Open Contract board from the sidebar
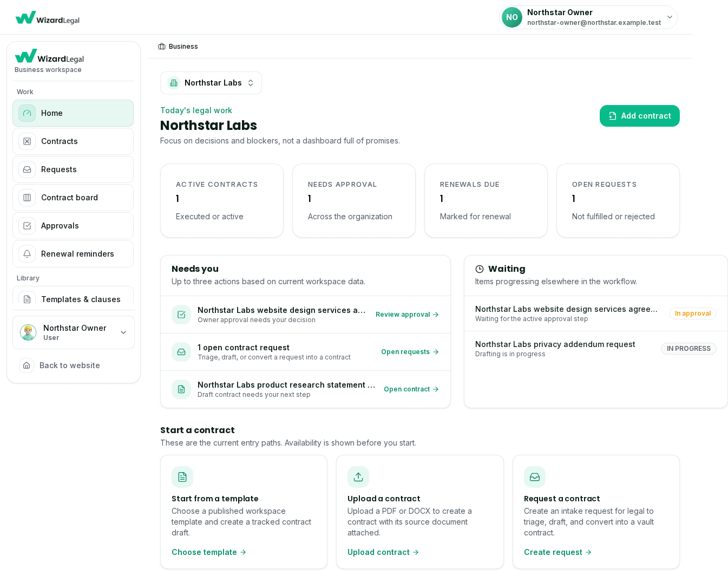 (x=73, y=198)
